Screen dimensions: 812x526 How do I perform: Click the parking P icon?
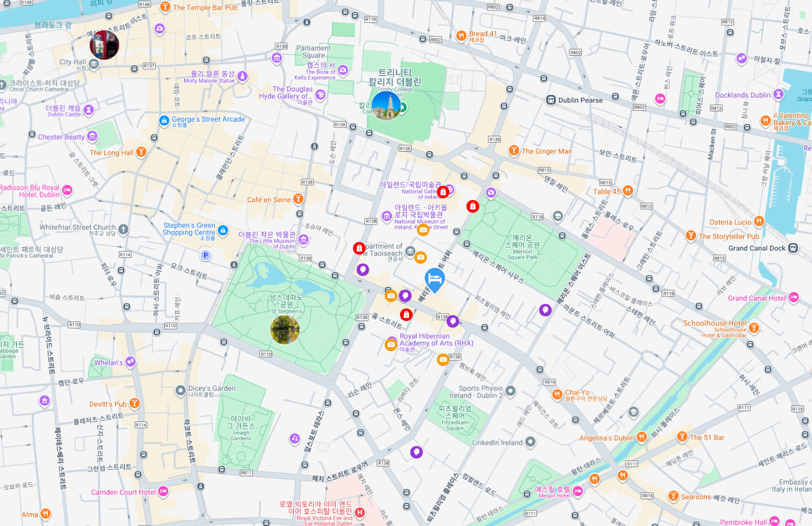pyautogui.click(x=206, y=256)
